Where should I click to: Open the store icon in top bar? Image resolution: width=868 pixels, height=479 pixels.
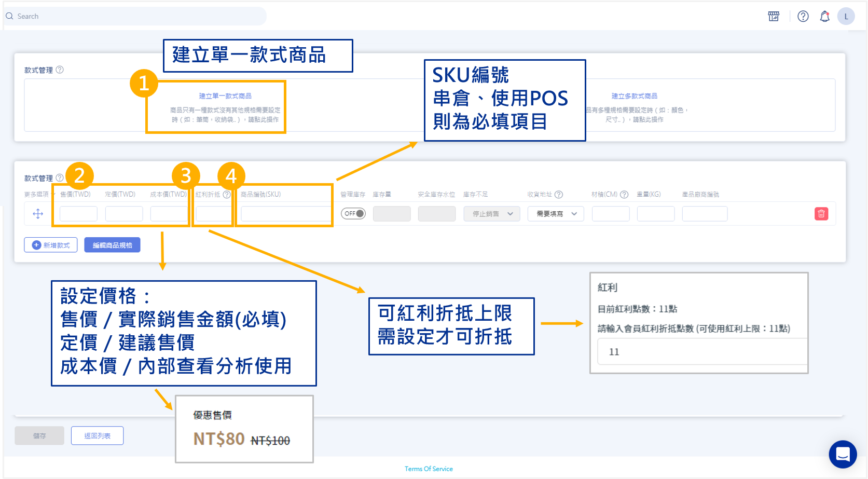774,17
